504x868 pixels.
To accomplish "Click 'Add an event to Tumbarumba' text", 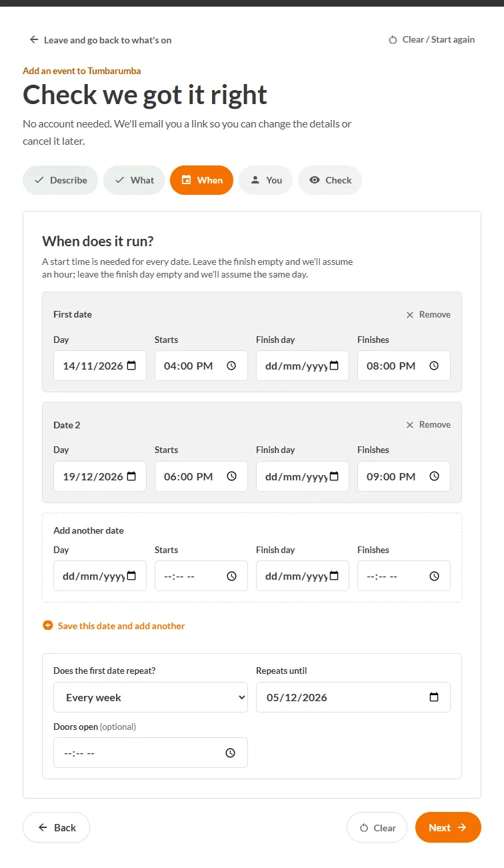I will [82, 71].
